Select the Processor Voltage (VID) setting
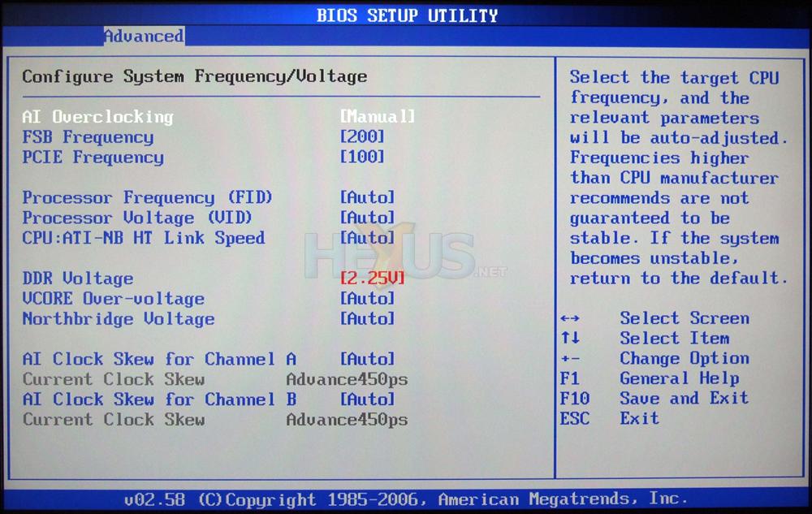Viewport: 812px width, 514px height. (x=137, y=218)
